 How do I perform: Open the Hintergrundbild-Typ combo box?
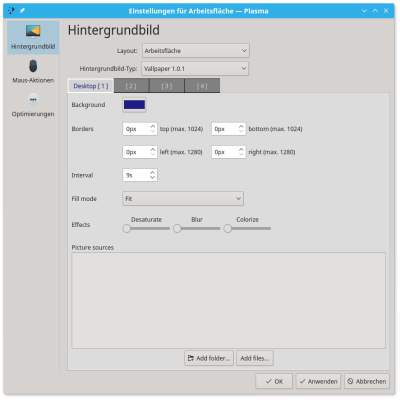195,69
